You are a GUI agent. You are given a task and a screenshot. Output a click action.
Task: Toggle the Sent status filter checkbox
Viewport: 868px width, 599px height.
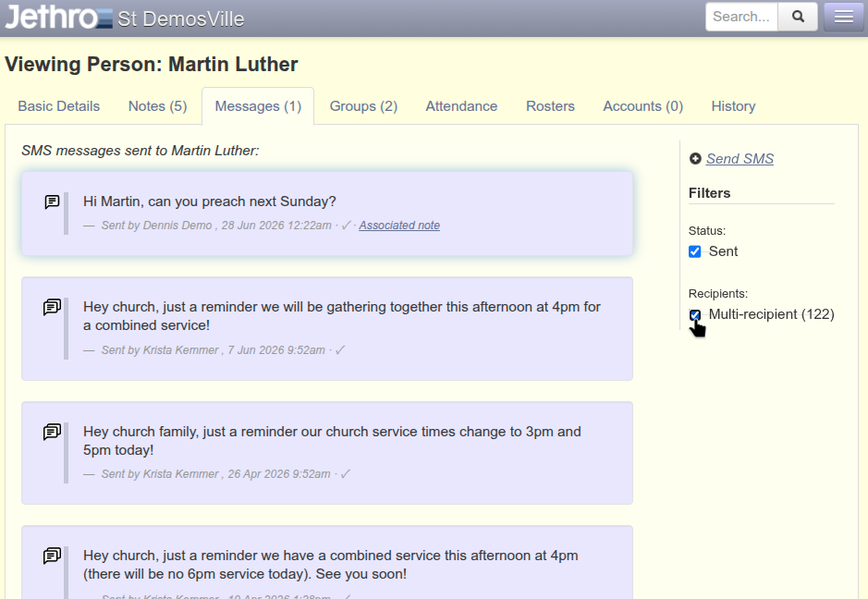[x=695, y=251]
